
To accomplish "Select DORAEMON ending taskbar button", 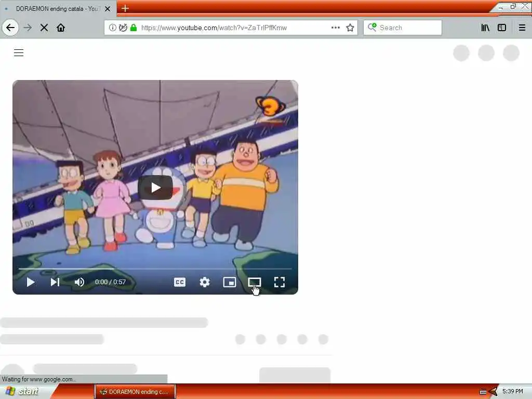I will pos(135,392).
